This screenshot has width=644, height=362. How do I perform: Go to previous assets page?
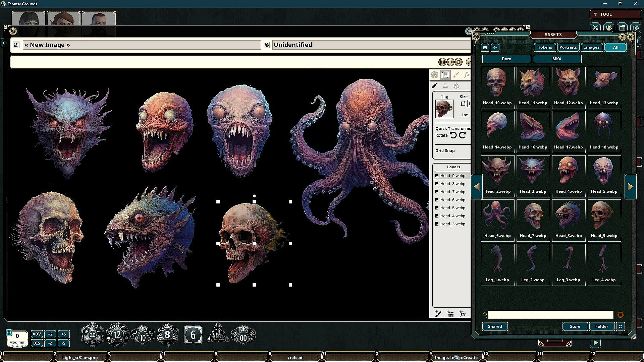tap(477, 187)
